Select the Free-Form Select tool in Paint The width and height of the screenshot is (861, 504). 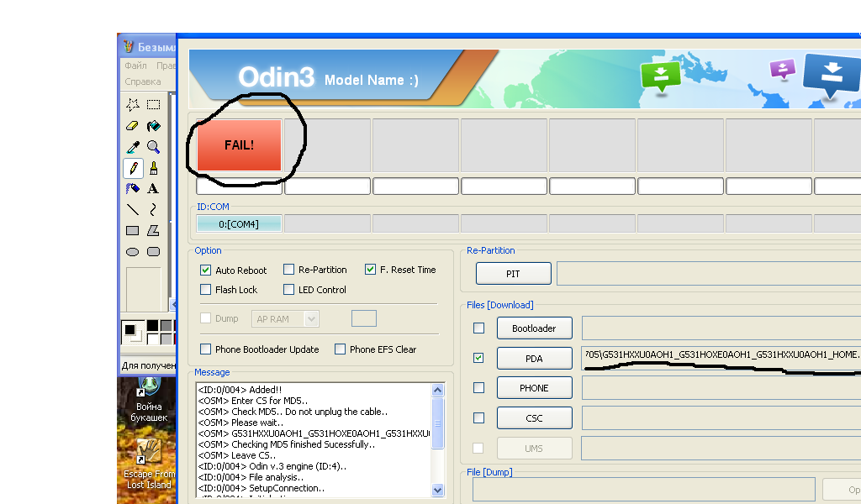click(x=133, y=105)
